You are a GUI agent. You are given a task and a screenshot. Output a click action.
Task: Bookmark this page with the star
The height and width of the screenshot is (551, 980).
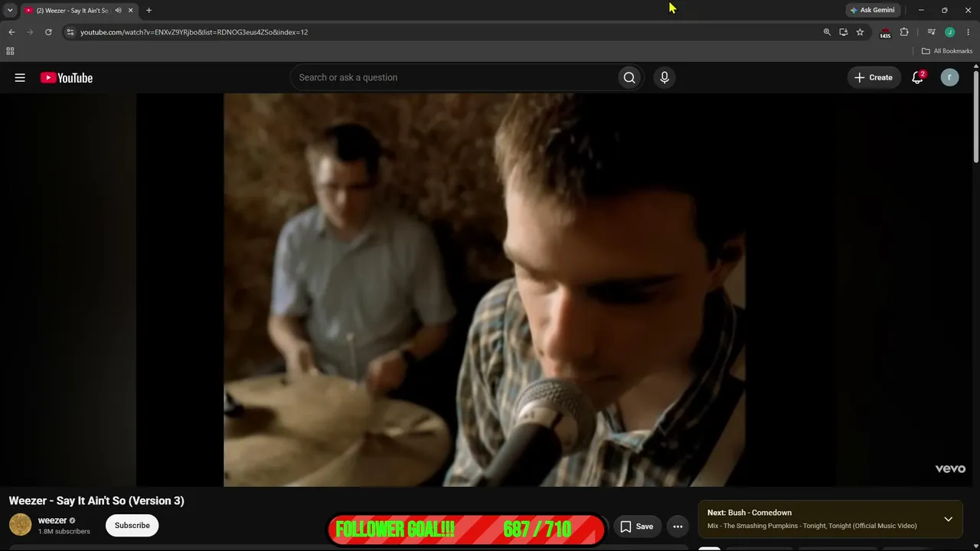[x=860, y=32]
